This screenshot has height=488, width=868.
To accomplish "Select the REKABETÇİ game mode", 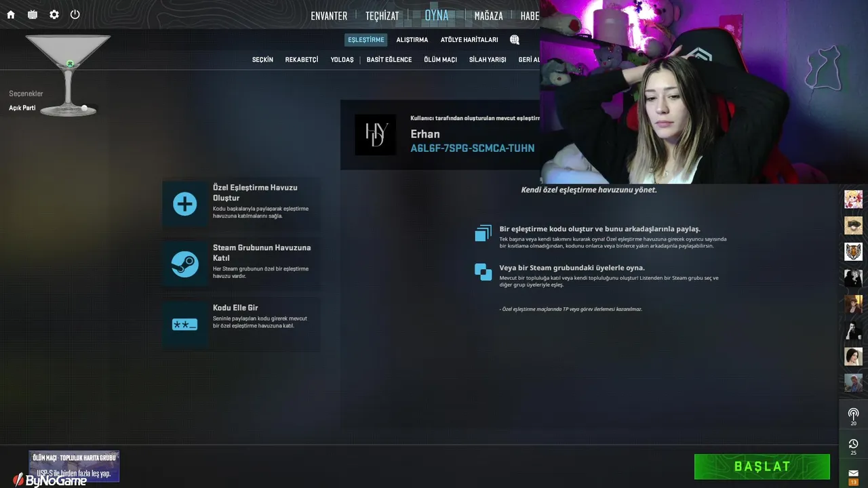I will (302, 60).
